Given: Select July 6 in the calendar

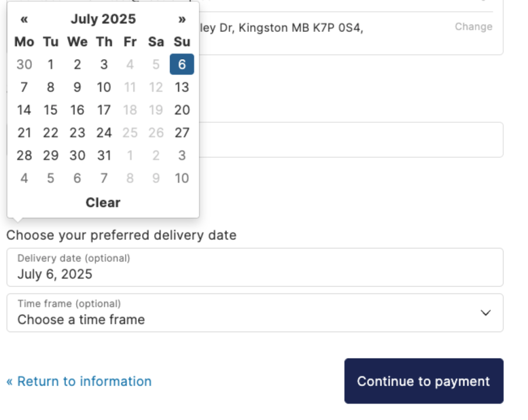Looking at the screenshot, I should coord(182,65).
